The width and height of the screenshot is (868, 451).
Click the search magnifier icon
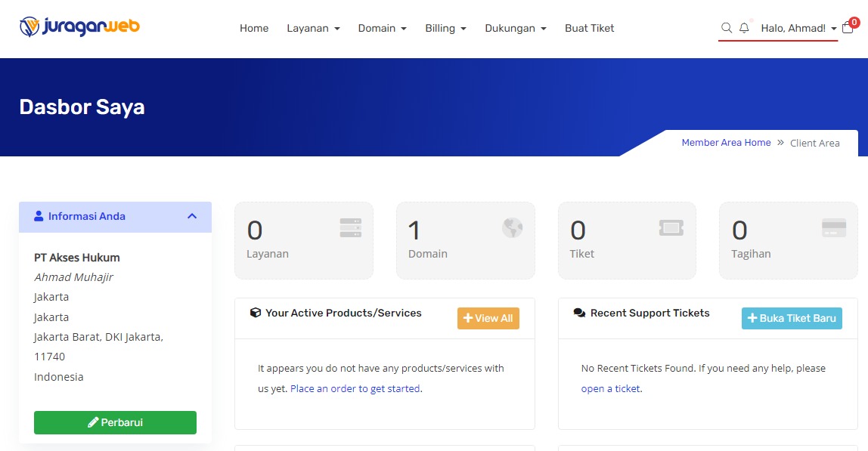coord(727,28)
